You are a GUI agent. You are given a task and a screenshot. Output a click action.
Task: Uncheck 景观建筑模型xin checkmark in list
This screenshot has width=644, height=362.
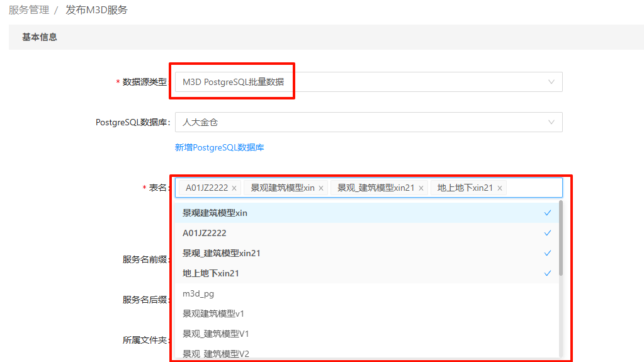point(547,213)
